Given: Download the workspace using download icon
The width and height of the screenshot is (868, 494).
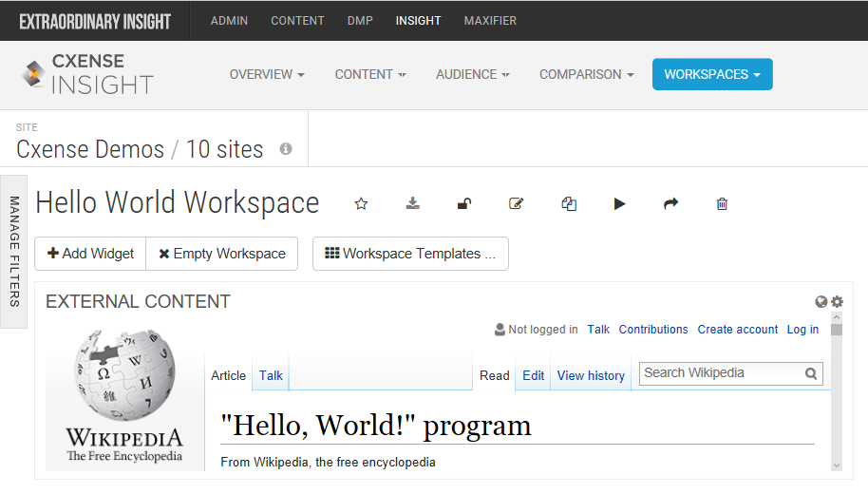Looking at the screenshot, I should point(413,203).
